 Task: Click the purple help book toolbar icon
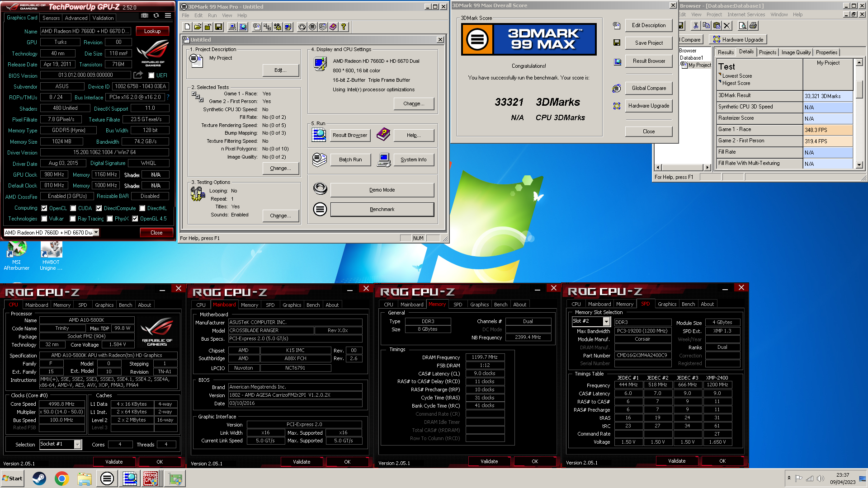pyautogui.click(x=333, y=27)
